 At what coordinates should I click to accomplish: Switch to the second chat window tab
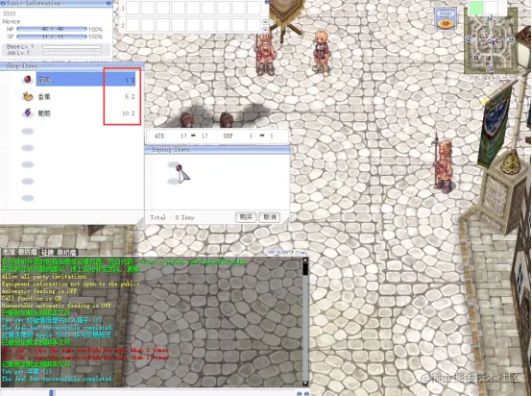[x=59, y=252]
